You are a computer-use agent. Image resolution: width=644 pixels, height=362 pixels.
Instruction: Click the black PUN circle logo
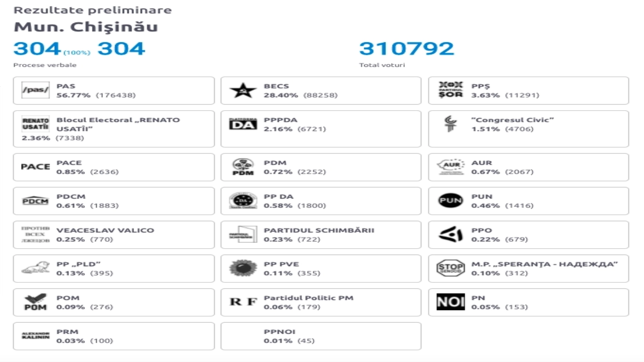pos(450,200)
